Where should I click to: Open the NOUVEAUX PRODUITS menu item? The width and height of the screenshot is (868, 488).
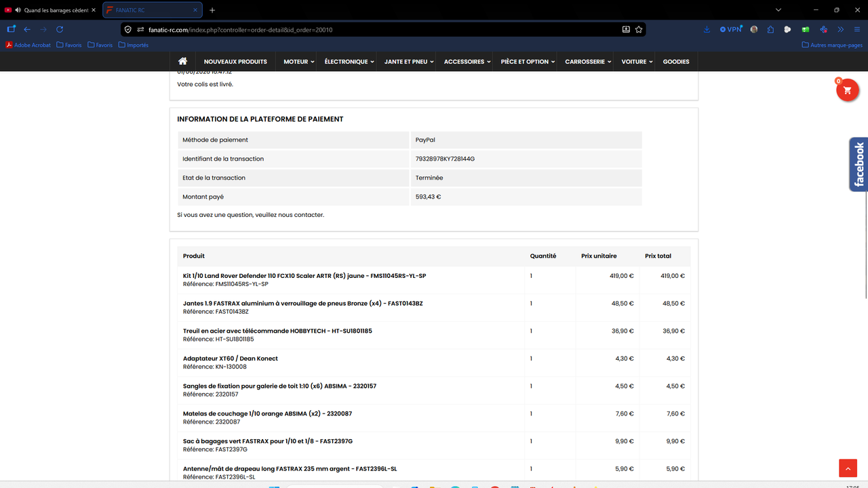click(235, 62)
